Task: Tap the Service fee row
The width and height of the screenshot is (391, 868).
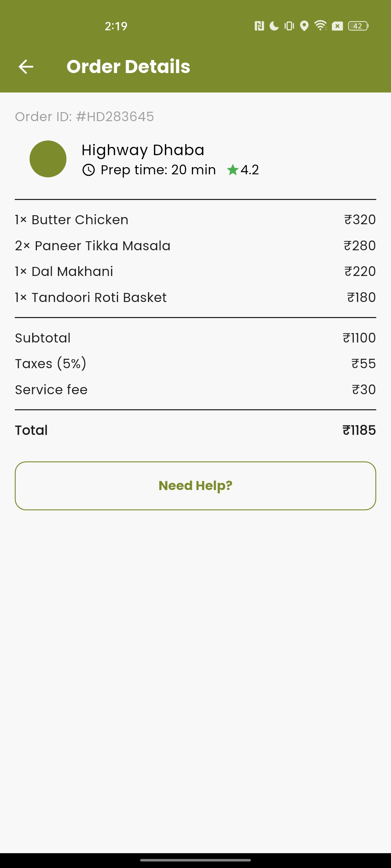Action: [x=195, y=390]
